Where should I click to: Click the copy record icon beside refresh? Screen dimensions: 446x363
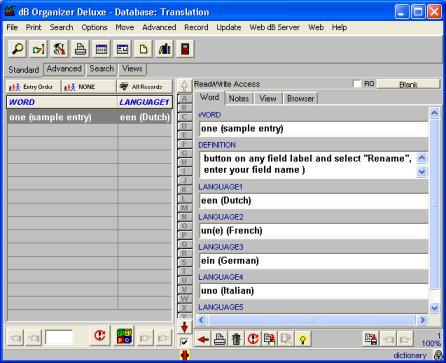point(270,339)
